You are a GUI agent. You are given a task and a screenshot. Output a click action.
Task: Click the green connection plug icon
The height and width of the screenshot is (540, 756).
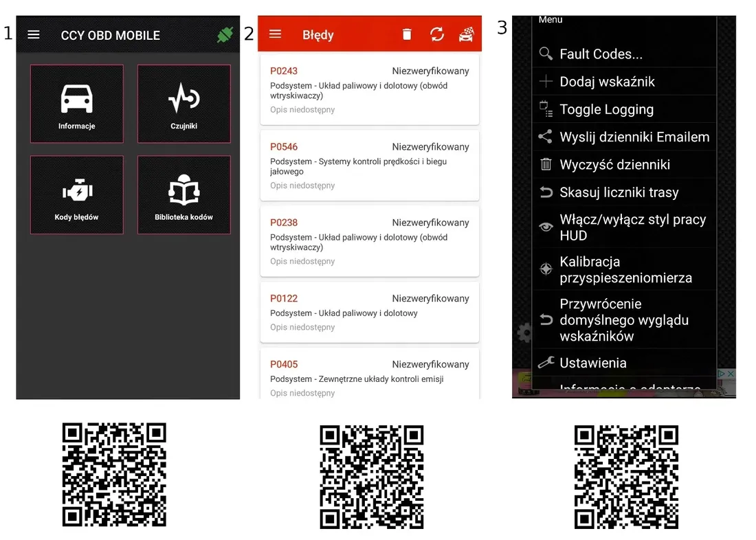point(224,34)
